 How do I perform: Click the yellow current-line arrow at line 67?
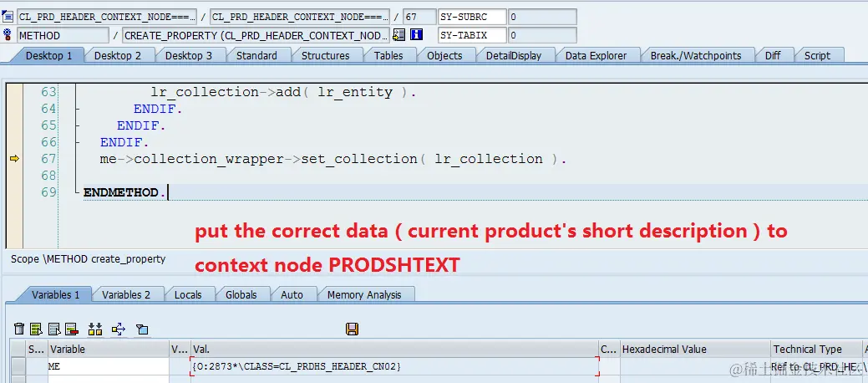[14, 159]
